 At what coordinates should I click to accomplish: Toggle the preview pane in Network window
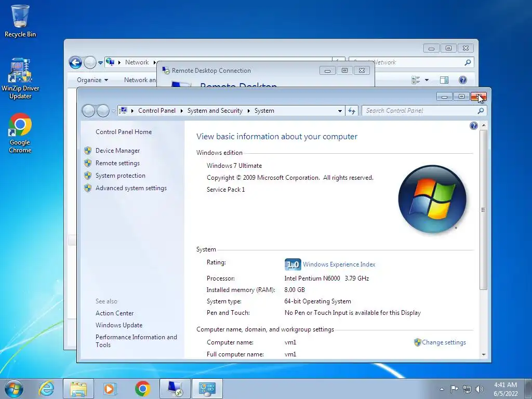tap(444, 80)
